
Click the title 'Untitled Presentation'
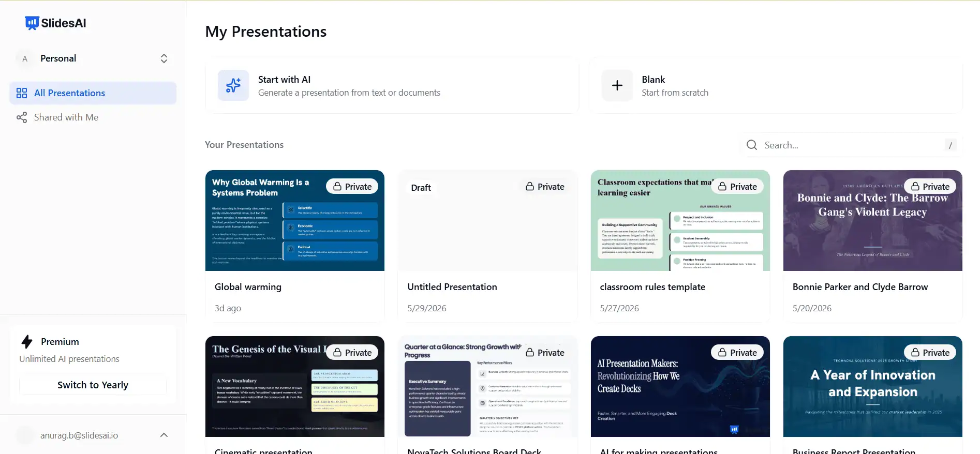(452, 287)
